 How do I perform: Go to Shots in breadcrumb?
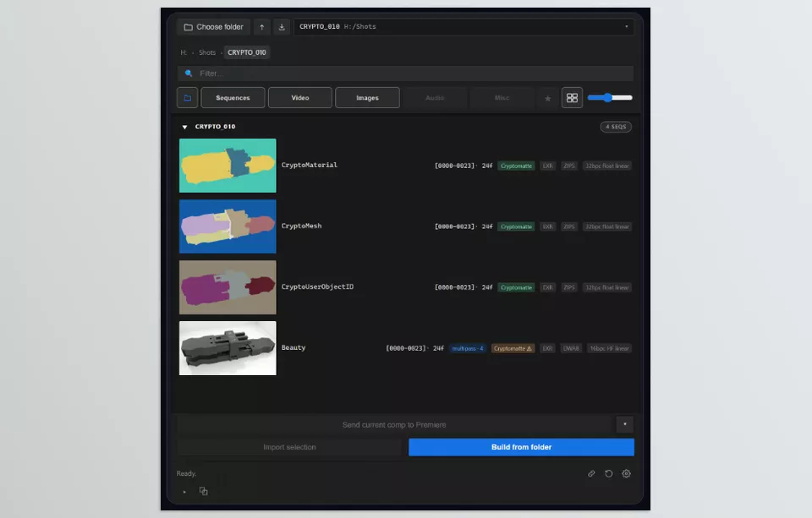click(207, 52)
